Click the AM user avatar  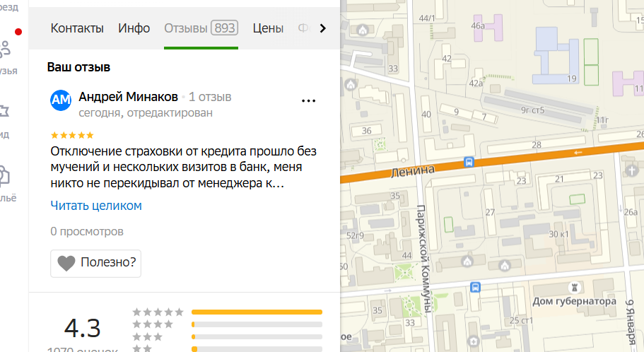click(61, 100)
